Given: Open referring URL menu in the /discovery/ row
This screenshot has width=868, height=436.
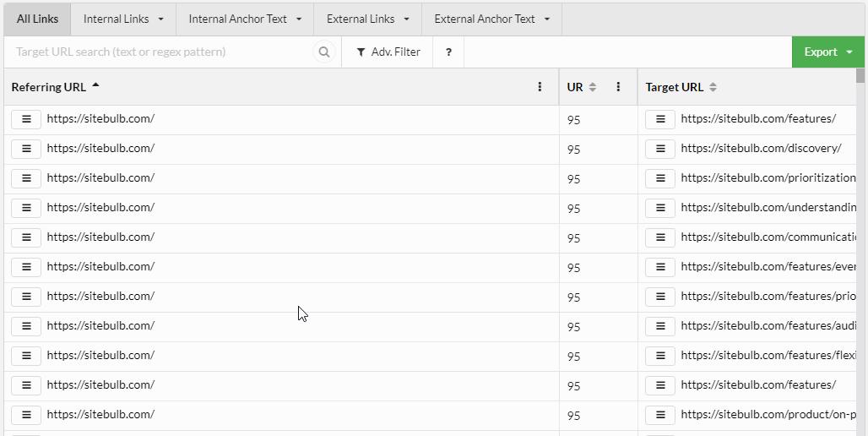Looking at the screenshot, I should pyautogui.click(x=26, y=149).
